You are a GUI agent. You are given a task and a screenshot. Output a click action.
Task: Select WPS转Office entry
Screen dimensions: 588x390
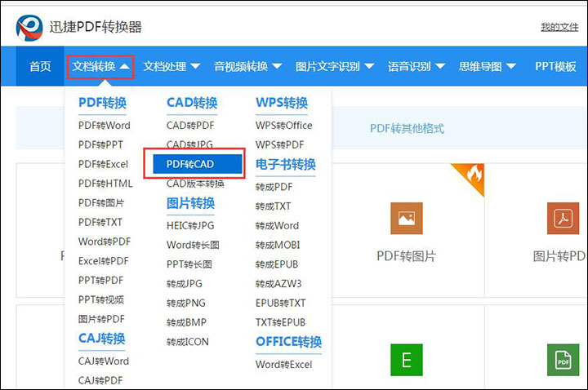coord(283,126)
